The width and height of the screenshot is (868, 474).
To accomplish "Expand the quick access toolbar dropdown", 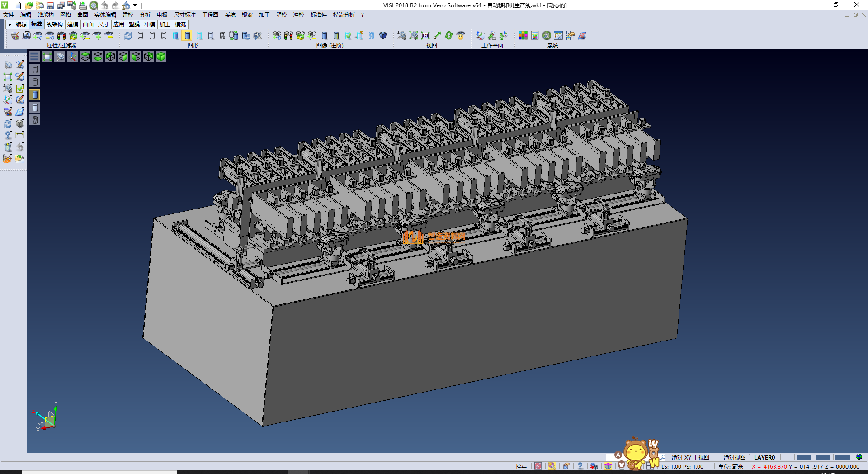I will coord(135,5).
